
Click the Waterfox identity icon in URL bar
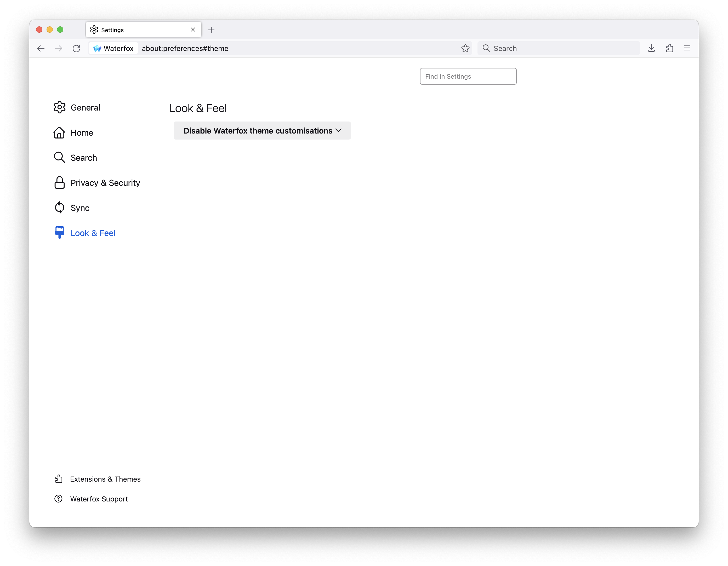113,48
